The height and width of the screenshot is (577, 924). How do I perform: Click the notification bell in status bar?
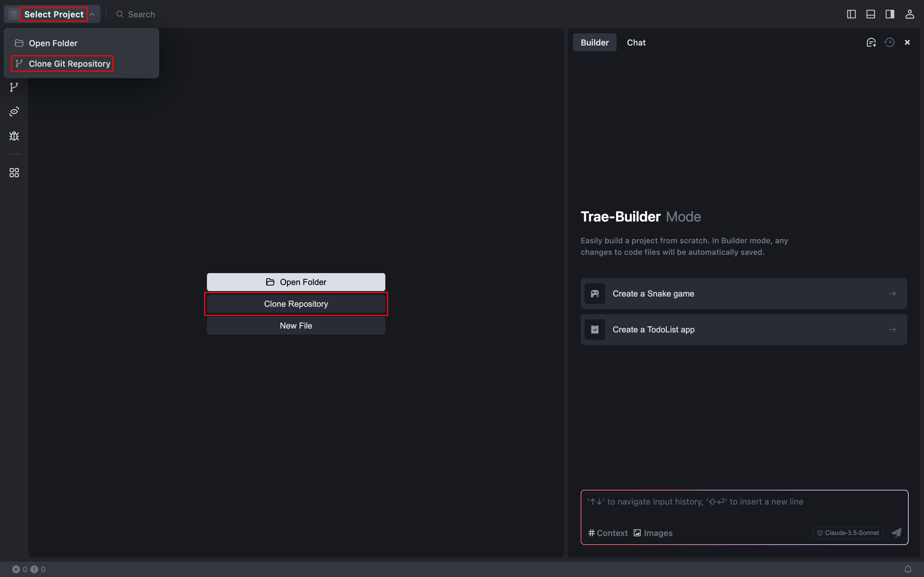pyautogui.click(x=908, y=569)
